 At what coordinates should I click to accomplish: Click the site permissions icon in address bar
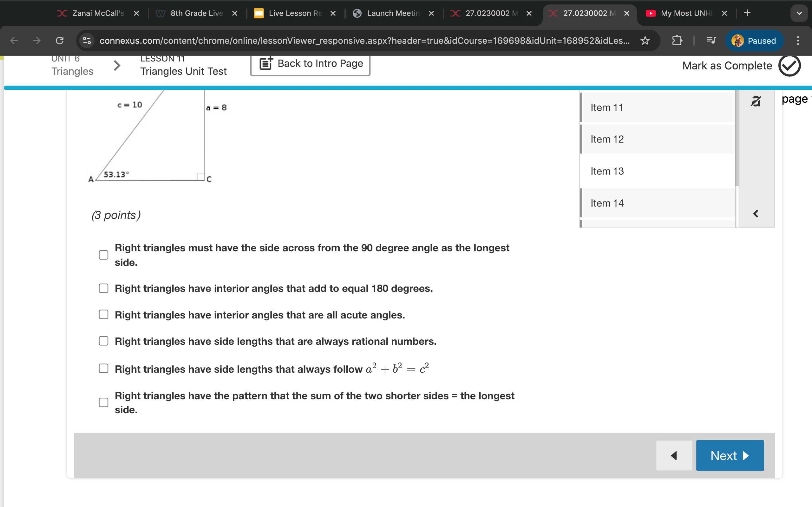pyautogui.click(x=86, y=41)
